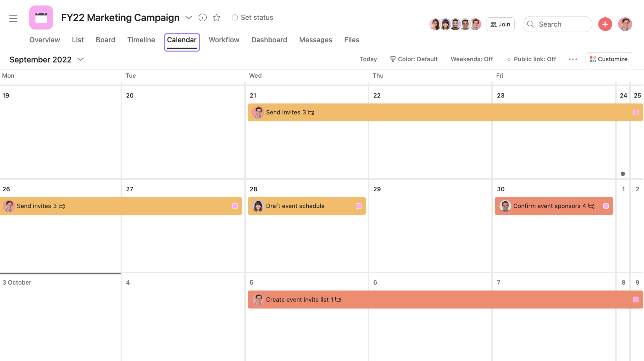Click the Join button
The image size is (644, 361).
(x=500, y=24)
